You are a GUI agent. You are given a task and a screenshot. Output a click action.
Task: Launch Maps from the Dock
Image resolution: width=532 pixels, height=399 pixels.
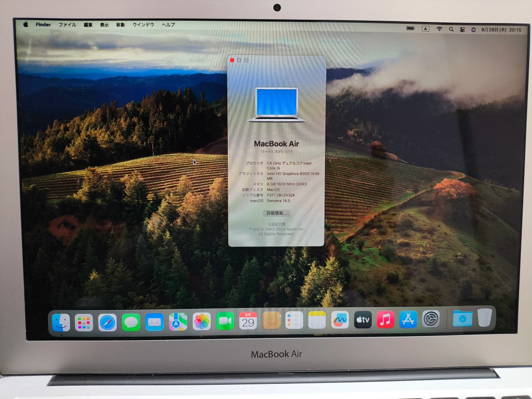[178, 321]
